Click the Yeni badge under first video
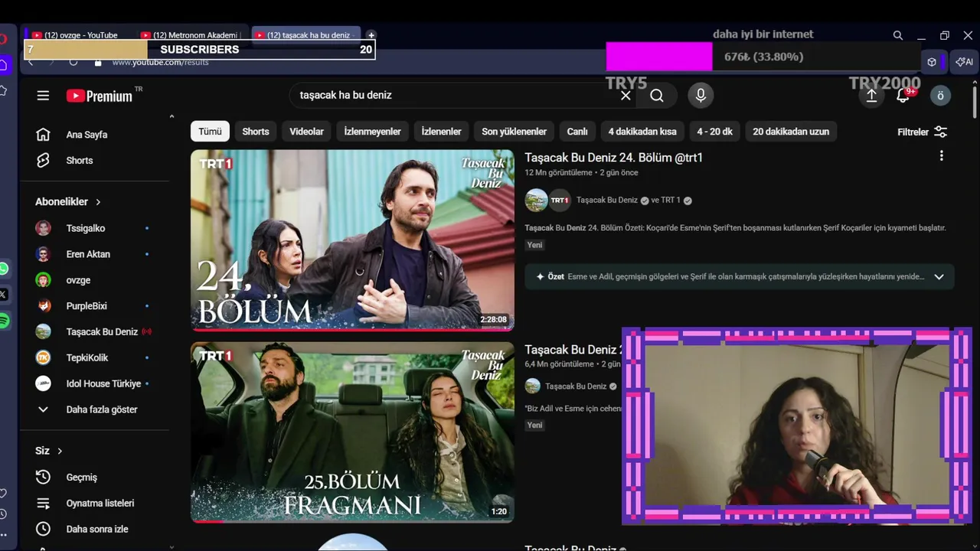 coord(534,245)
